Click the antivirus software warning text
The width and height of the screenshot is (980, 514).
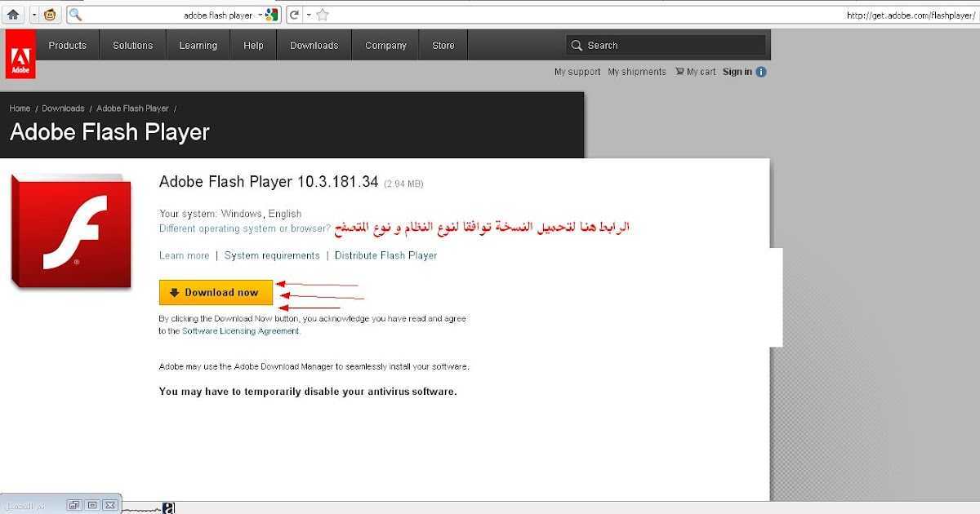click(x=308, y=392)
